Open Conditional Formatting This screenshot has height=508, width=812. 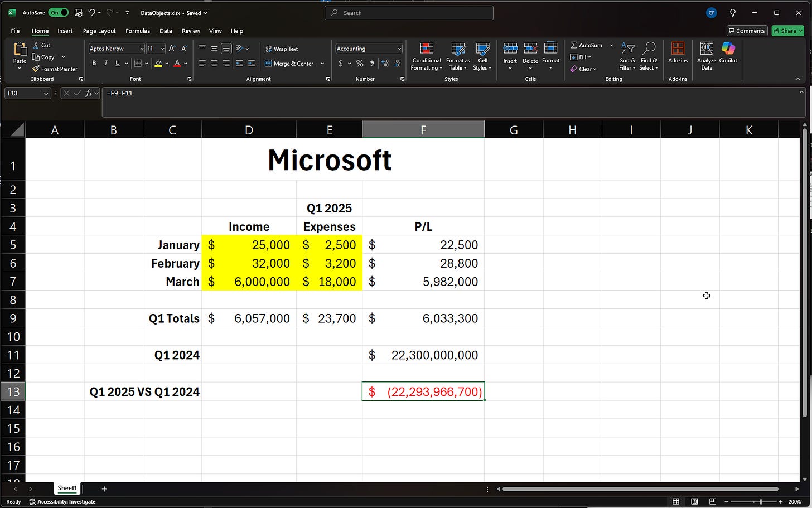pos(427,56)
